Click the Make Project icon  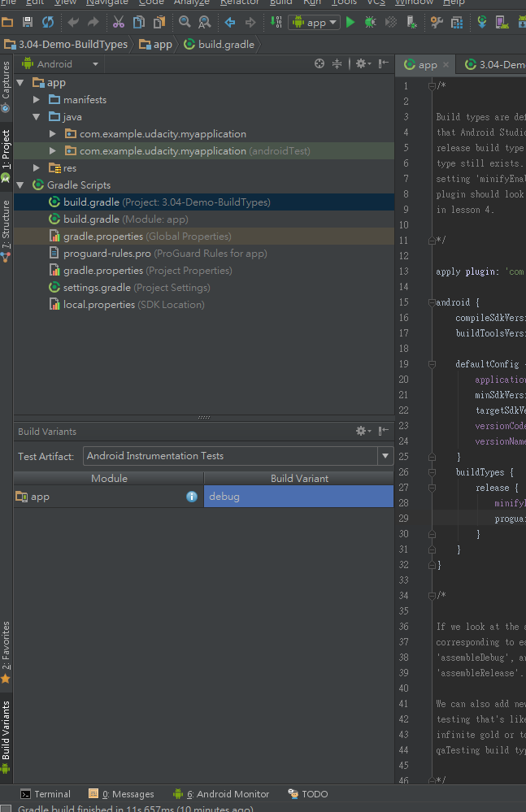tap(276, 22)
